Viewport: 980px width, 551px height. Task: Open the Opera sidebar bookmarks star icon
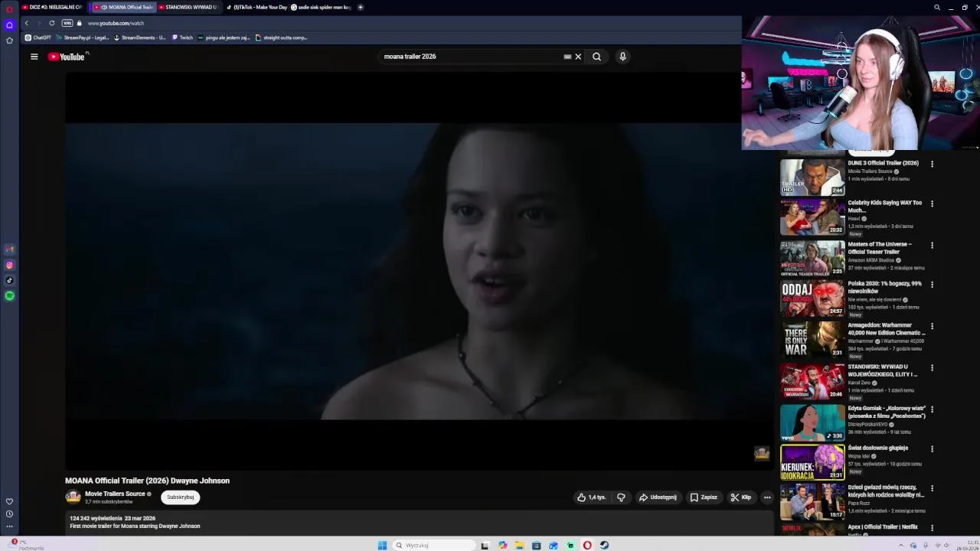click(x=9, y=41)
